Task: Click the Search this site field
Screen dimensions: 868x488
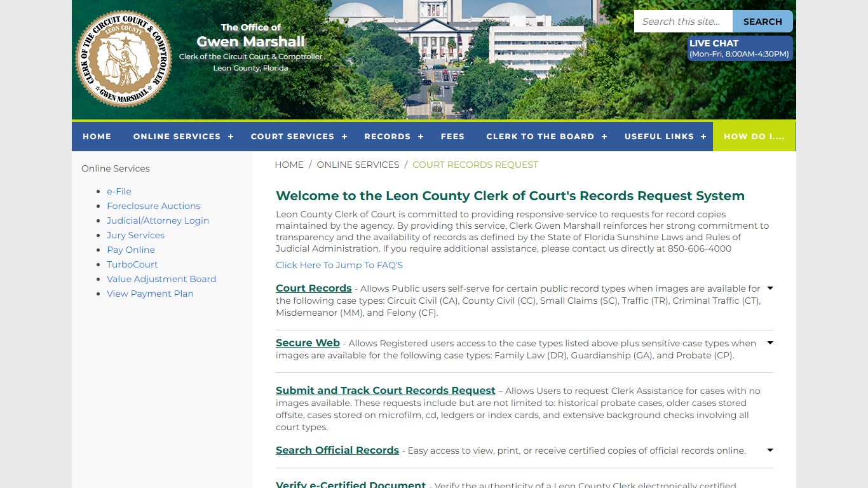Action: (684, 22)
